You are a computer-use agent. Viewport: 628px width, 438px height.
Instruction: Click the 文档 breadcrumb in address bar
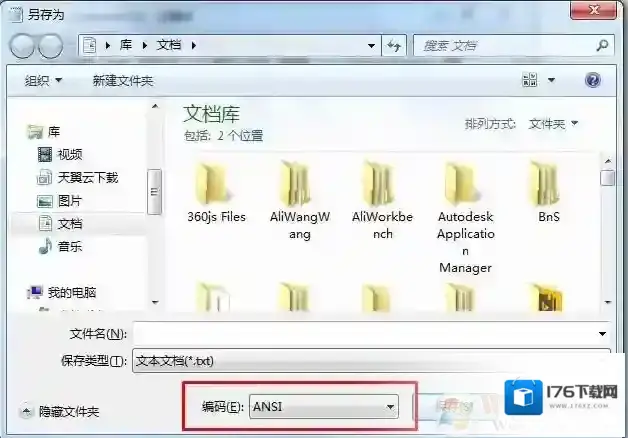tap(169, 45)
